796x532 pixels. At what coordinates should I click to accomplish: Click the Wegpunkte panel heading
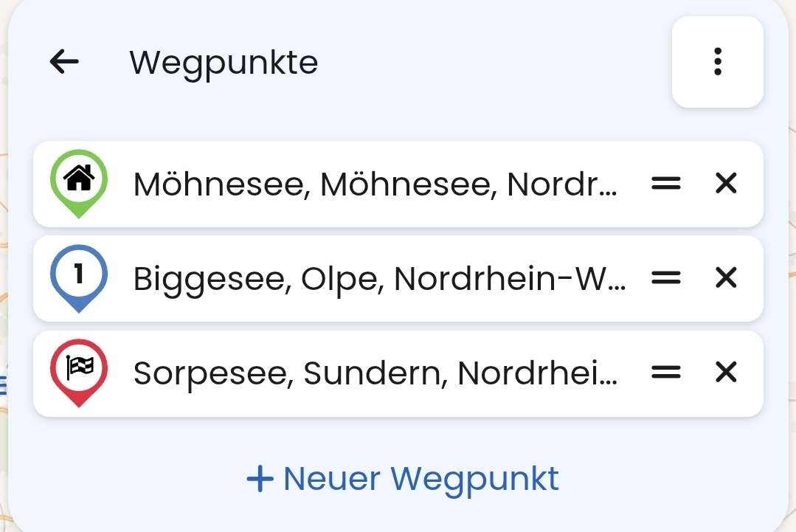click(x=224, y=63)
